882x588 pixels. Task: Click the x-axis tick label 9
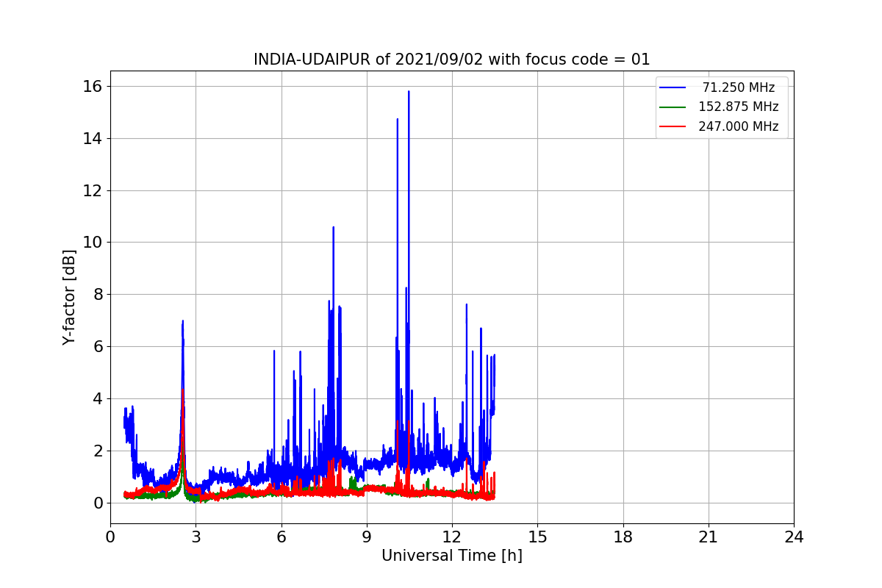click(366, 537)
